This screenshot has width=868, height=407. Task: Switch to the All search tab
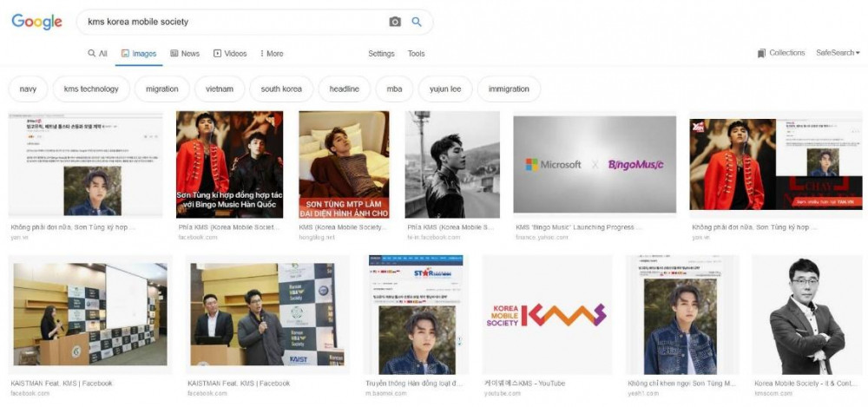(97, 54)
